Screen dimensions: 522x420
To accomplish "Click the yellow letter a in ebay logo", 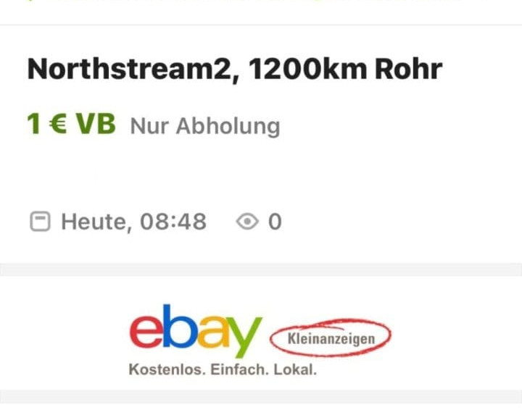I will pyautogui.click(x=213, y=332).
